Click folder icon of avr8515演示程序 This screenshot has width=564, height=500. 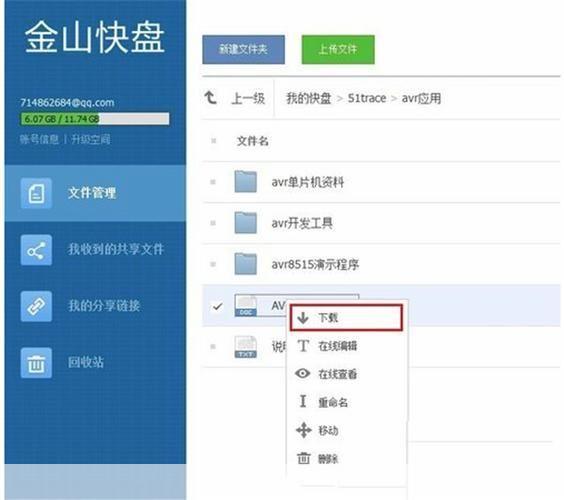[x=246, y=264]
